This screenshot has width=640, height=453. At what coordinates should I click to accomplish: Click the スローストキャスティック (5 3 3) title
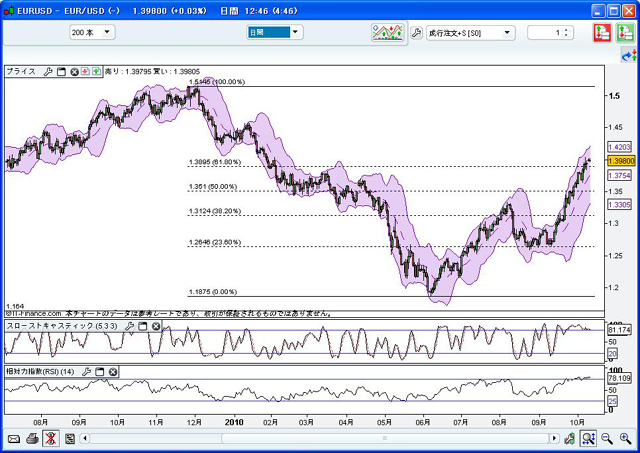click(x=62, y=326)
